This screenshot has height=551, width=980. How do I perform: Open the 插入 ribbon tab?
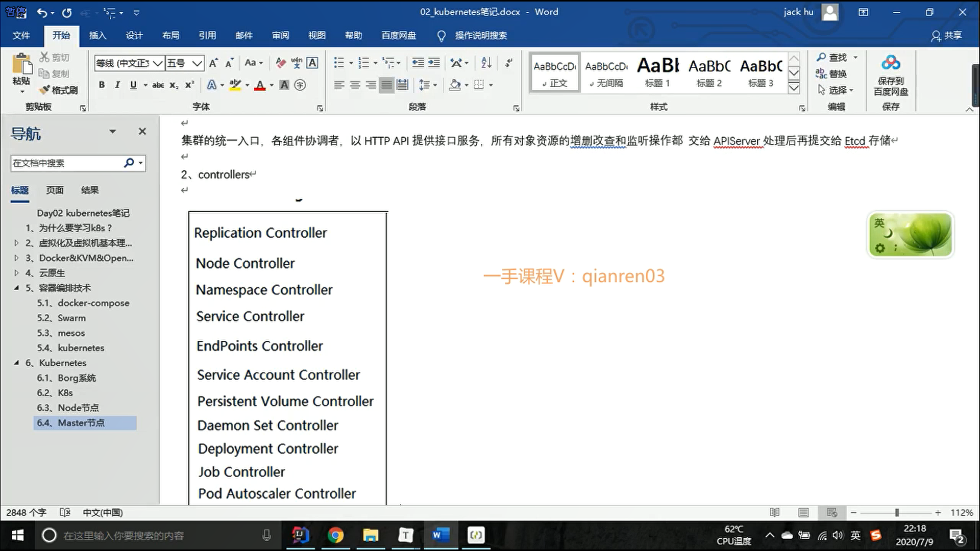coord(97,35)
